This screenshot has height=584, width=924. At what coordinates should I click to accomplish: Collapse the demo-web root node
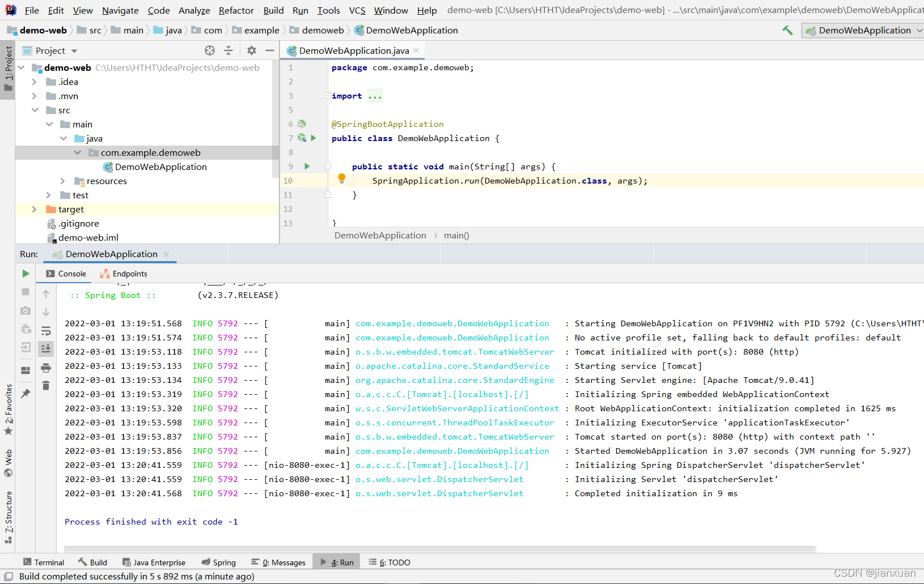click(x=22, y=68)
